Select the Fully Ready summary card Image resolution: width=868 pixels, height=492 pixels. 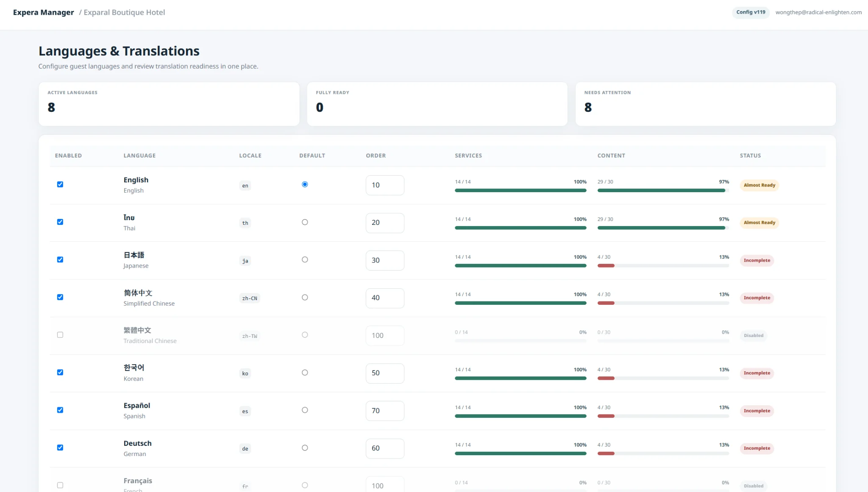pyautogui.click(x=437, y=104)
